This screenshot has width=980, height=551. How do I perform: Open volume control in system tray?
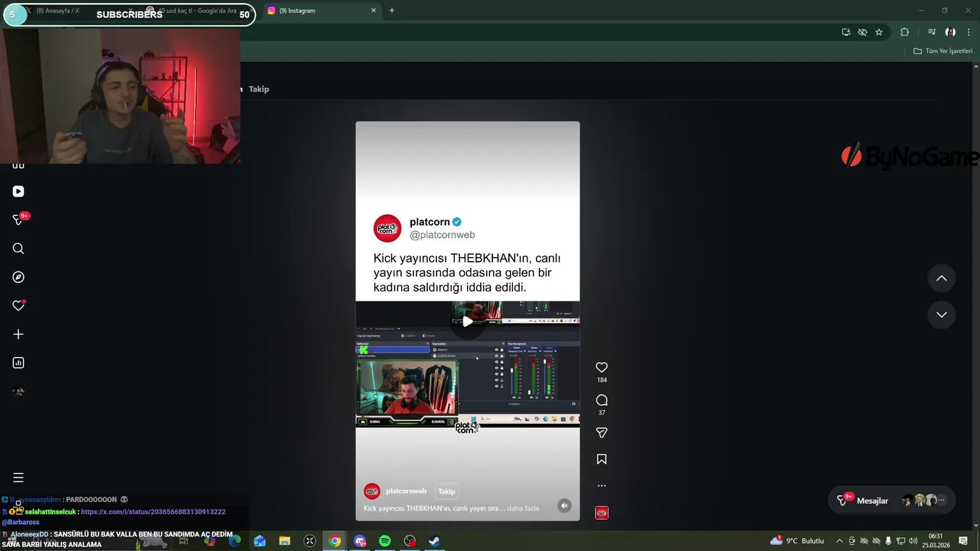913,541
